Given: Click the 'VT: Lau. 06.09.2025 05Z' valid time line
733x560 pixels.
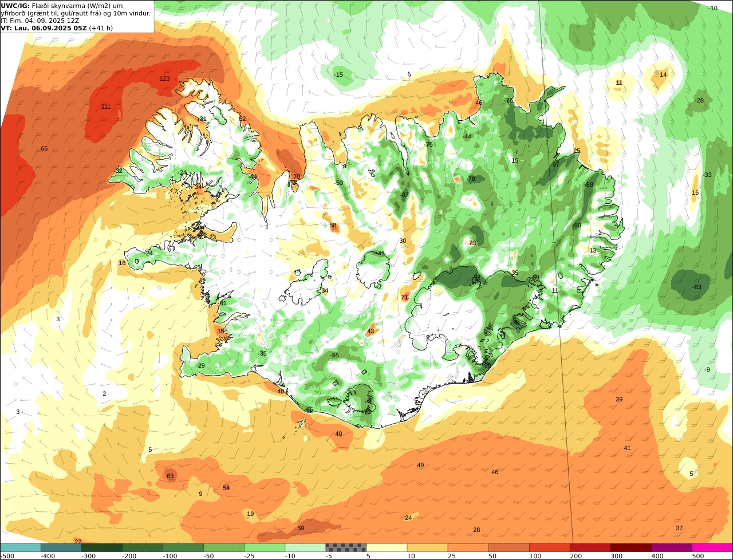Looking at the screenshot, I should click(x=57, y=27).
